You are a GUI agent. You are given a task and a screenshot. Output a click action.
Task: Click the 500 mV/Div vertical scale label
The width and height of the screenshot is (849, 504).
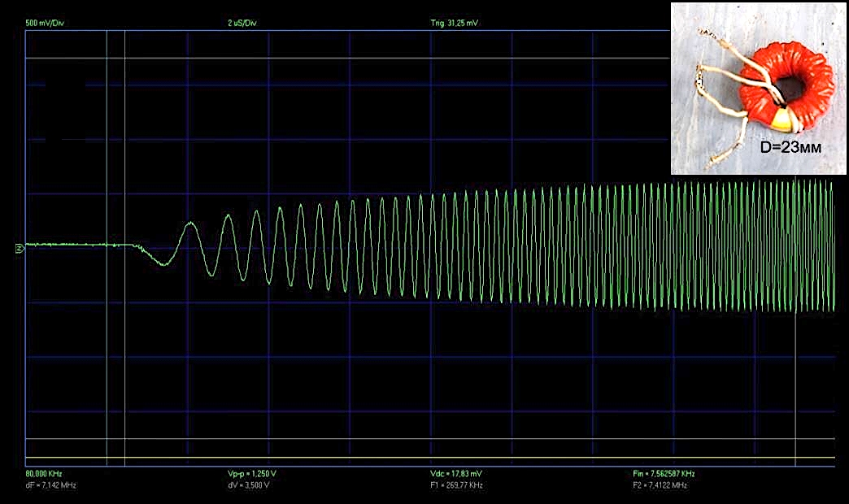[x=46, y=24]
